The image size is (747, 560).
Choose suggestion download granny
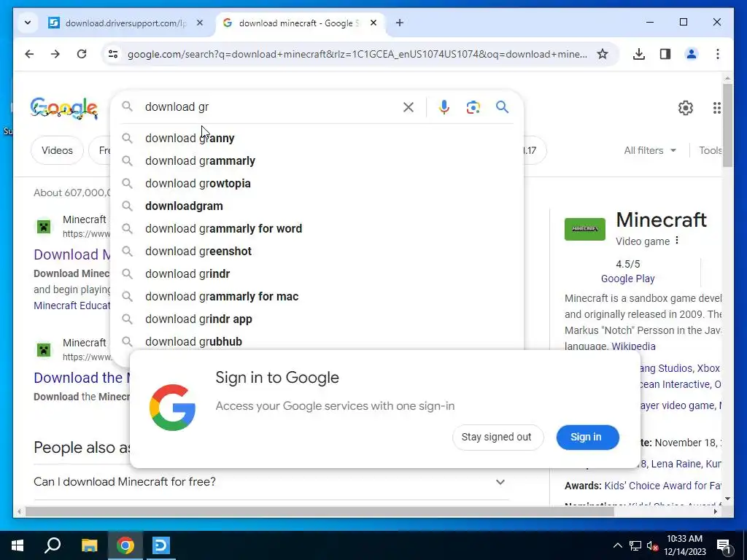[x=317, y=138]
